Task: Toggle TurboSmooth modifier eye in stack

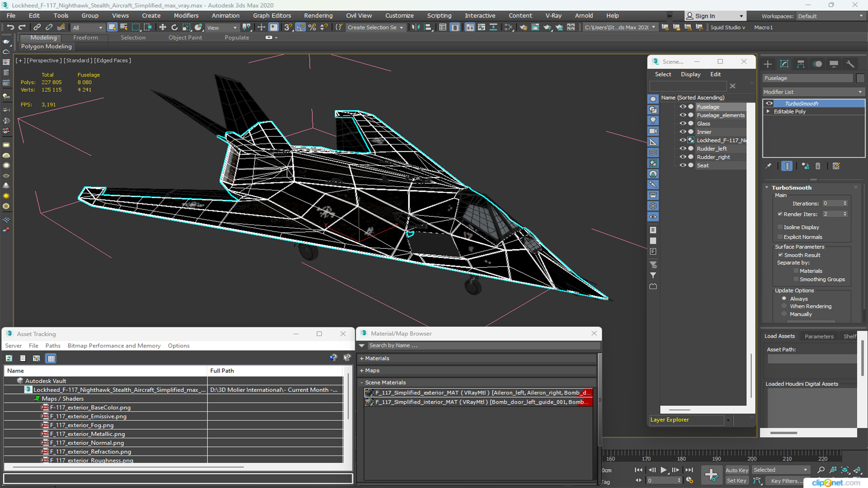Action: [769, 103]
